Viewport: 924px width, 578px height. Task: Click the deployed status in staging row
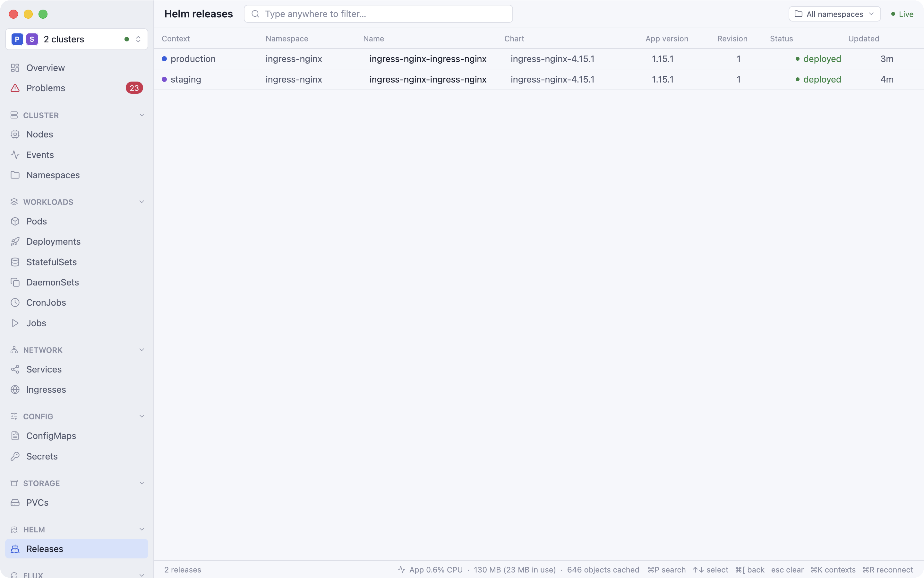pyautogui.click(x=818, y=80)
